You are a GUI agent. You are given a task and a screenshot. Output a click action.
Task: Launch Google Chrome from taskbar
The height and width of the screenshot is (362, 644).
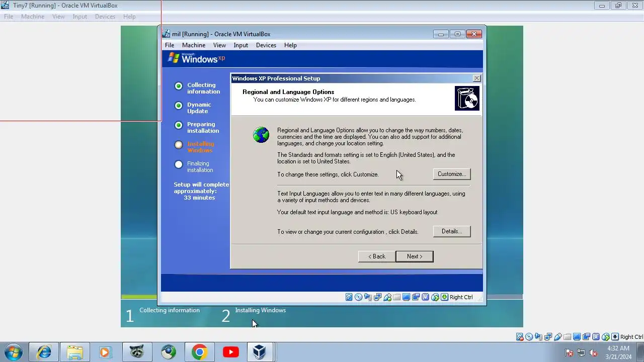pos(199,352)
